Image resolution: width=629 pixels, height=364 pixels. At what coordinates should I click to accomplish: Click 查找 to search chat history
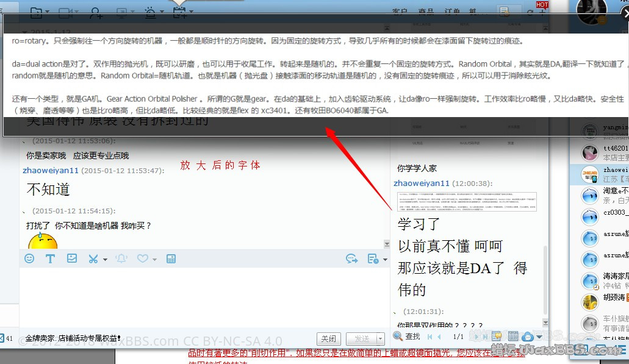point(407,336)
